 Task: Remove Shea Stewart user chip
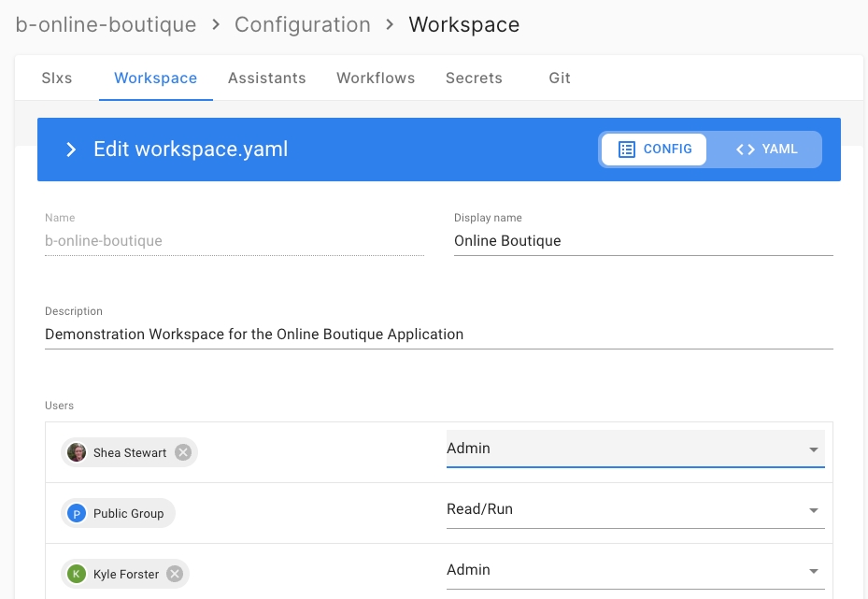tap(183, 452)
